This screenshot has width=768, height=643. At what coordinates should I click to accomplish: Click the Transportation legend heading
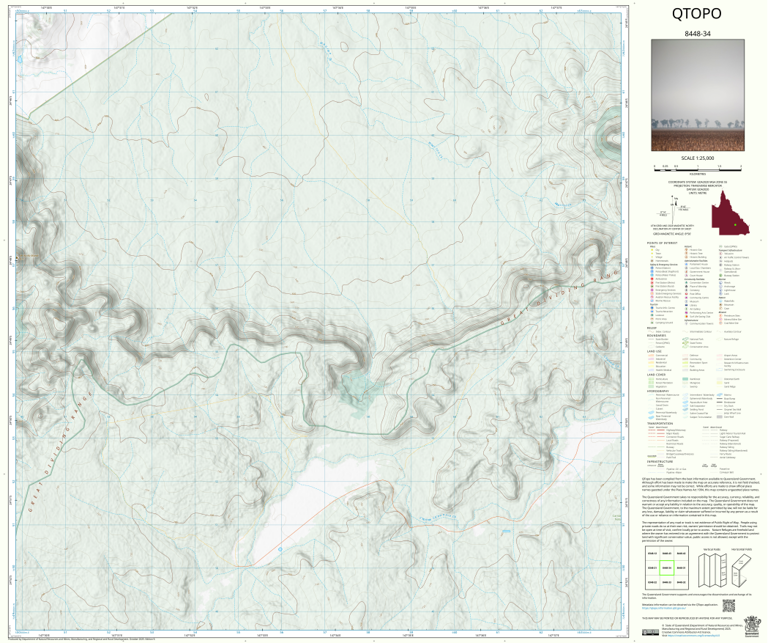click(x=660, y=424)
